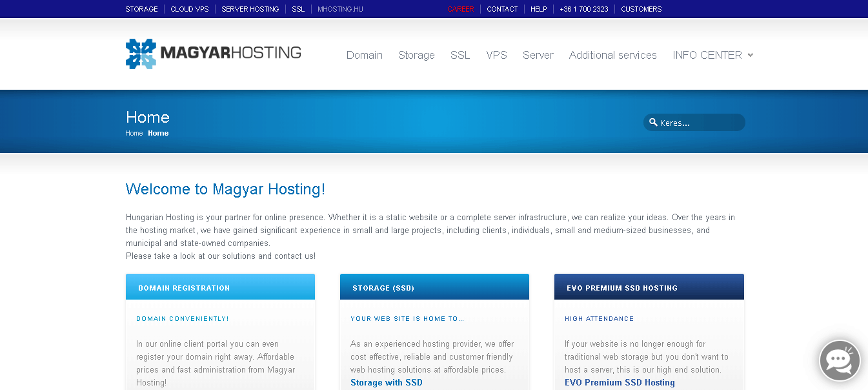Image resolution: width=868 pixels, height=390 pixels.
Task: Open the INFO CENTER menu
Action: point(707,55)
